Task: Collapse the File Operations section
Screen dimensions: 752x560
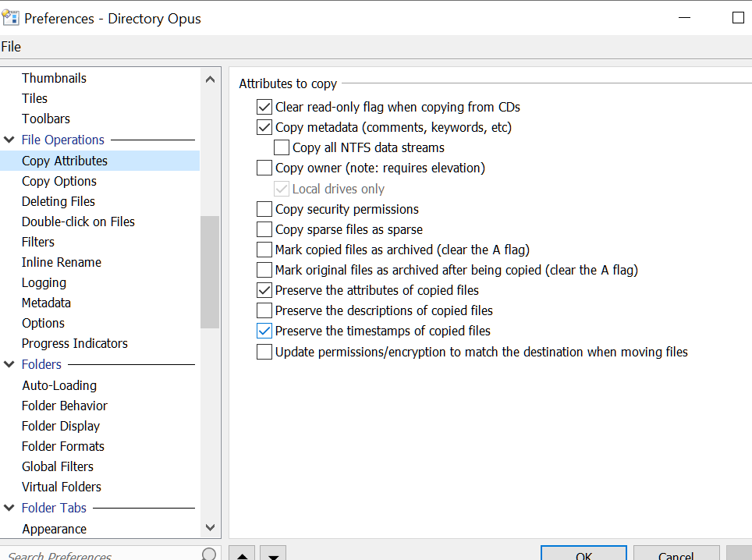Action: tap(9, 140)
